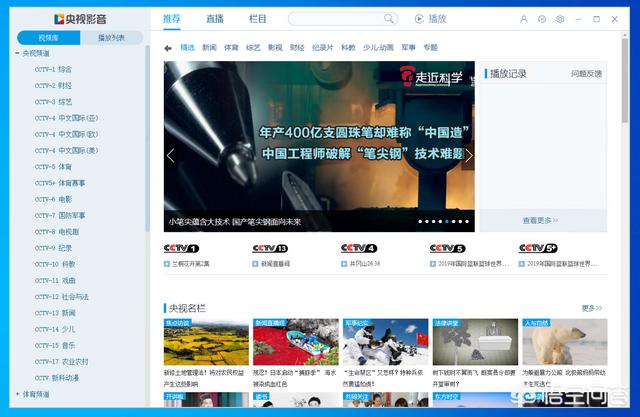Select CCTV-5 体育 channel

(x=53, y=167)
